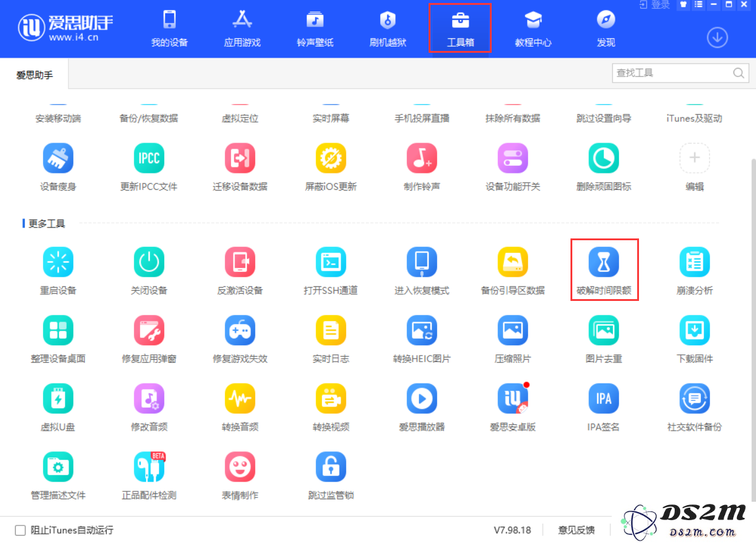Open 制作铃声 ringtone maker
Viewport: 756px width, 543px height.
422,158
